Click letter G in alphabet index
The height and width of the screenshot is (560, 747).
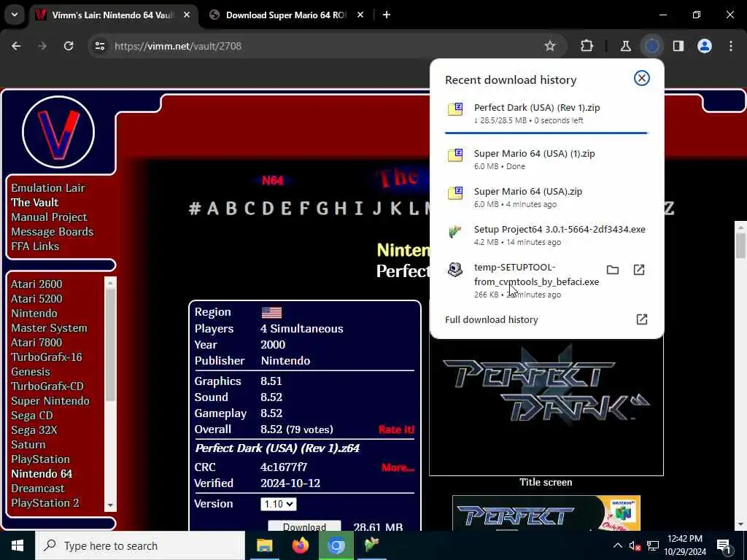coord(322,209)
